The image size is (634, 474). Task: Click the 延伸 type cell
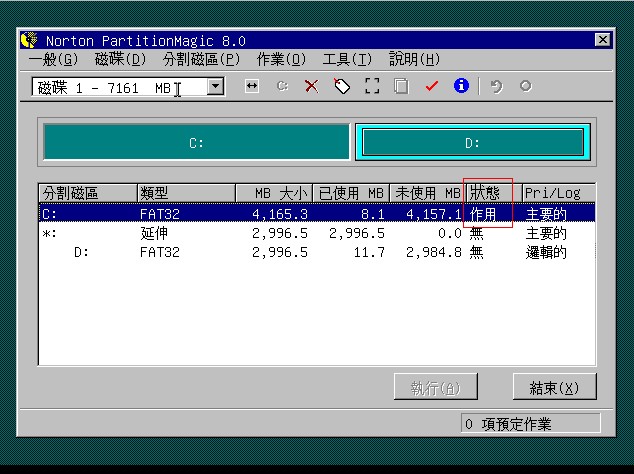tap(154, 233)
